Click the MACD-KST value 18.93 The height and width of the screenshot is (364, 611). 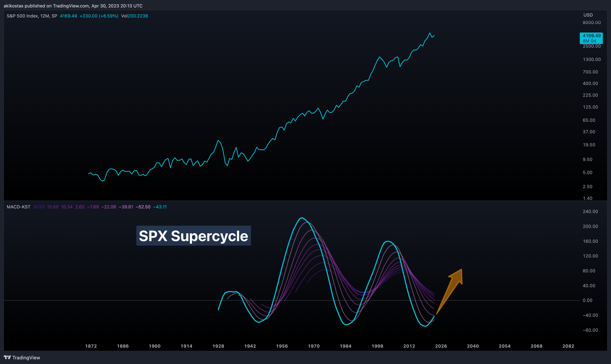click(39, 207)
